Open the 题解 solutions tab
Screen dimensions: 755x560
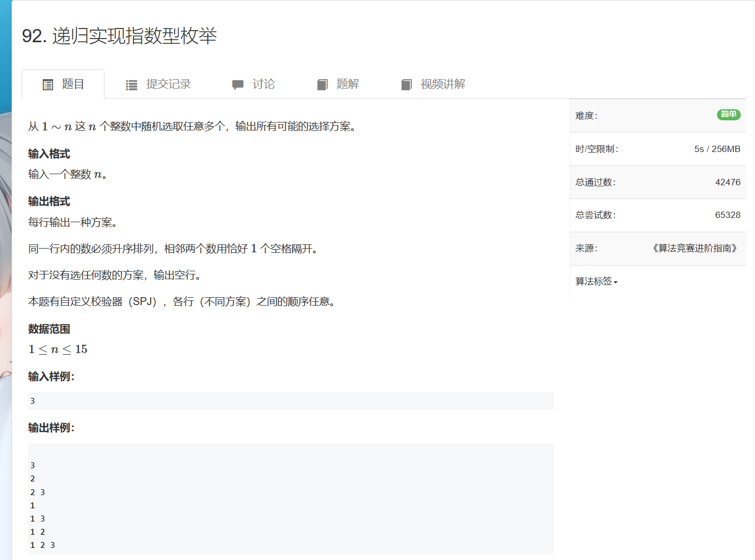(x=347, y=84)
